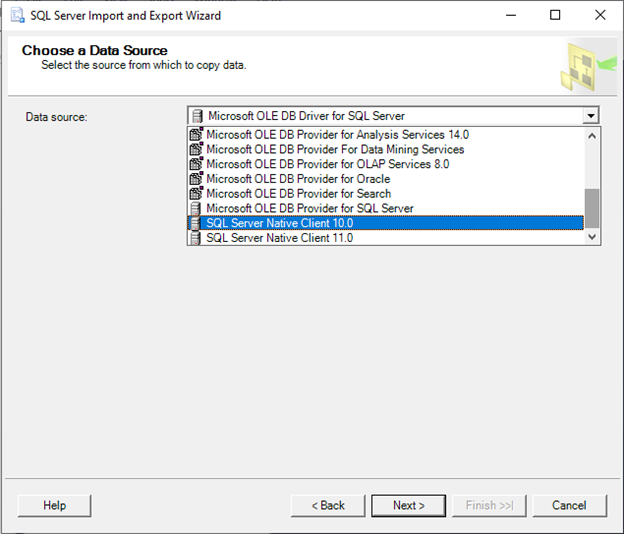Viewport: 624px width, 534px height.
Task: Click icon beside OLAP Services 8.0 provider
Action: coord(196,164)
